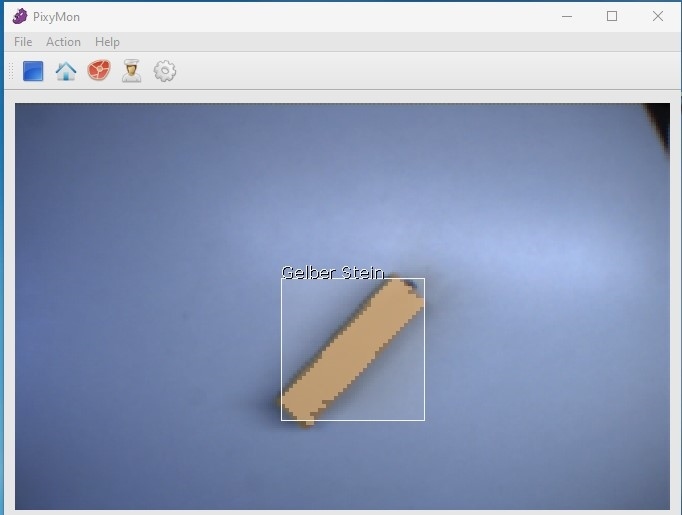Click the toolbar drag handle grip
Screen dimensions: 682x515
tap(11, 71)
